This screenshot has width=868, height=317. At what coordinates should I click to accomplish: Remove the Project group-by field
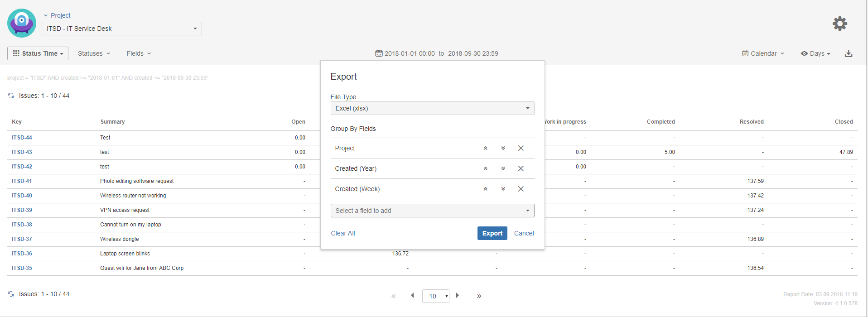[x=521, y=148]
